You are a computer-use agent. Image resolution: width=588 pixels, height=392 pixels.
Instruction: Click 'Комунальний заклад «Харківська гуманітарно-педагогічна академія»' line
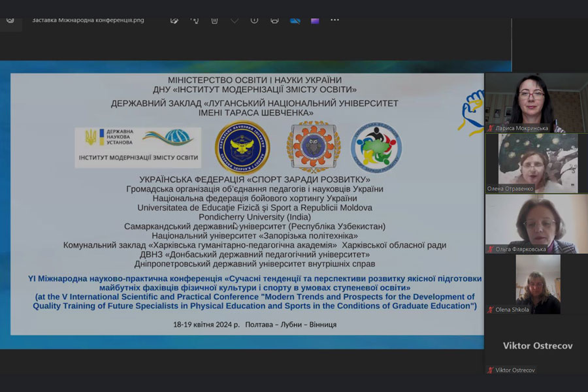[x=255, y=246]
